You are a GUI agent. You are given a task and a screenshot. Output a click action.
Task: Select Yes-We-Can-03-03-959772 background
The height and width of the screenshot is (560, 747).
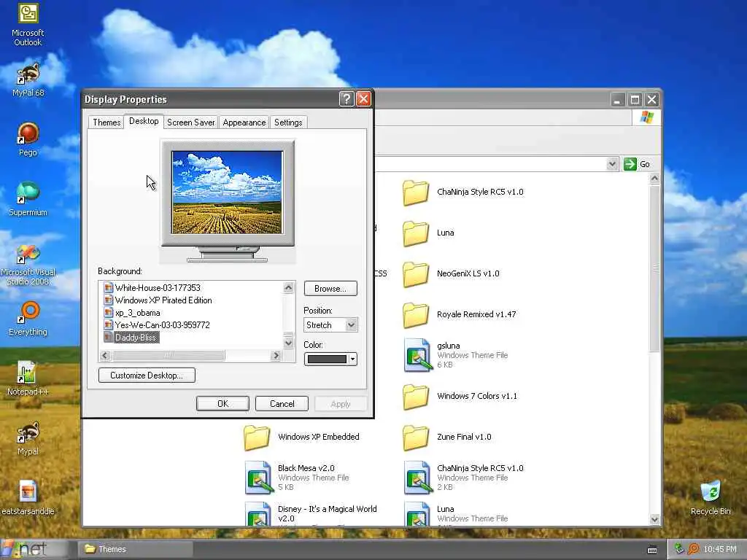162,324
